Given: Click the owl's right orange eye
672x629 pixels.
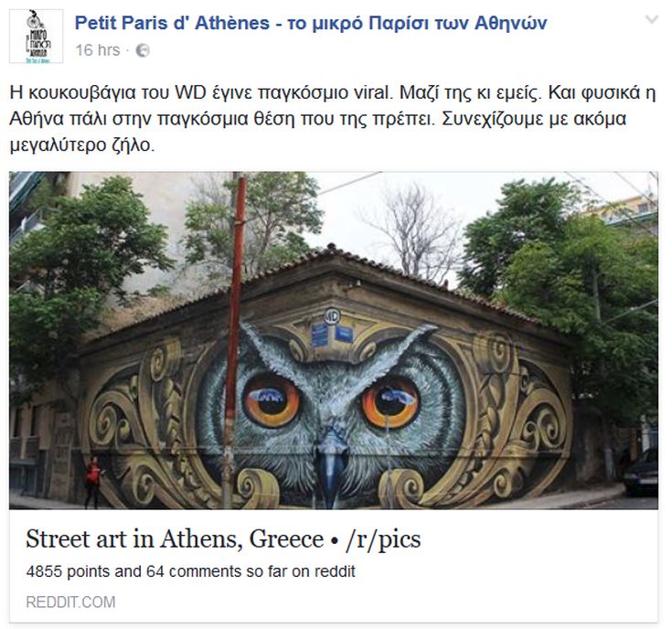Looking at the screenshot, I should [390, 403].
